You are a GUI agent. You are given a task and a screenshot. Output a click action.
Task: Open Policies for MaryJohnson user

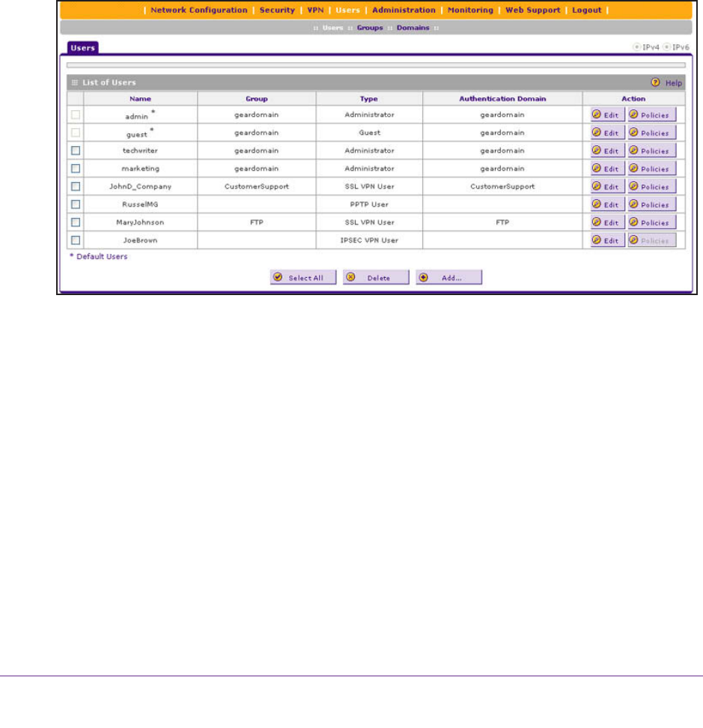[652, 222]
